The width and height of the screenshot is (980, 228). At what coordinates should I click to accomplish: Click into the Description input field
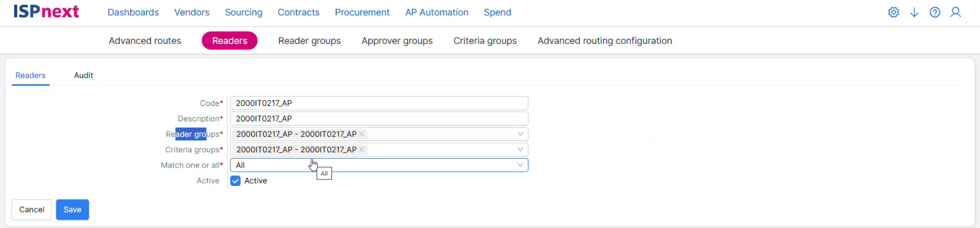coord(379,118)
